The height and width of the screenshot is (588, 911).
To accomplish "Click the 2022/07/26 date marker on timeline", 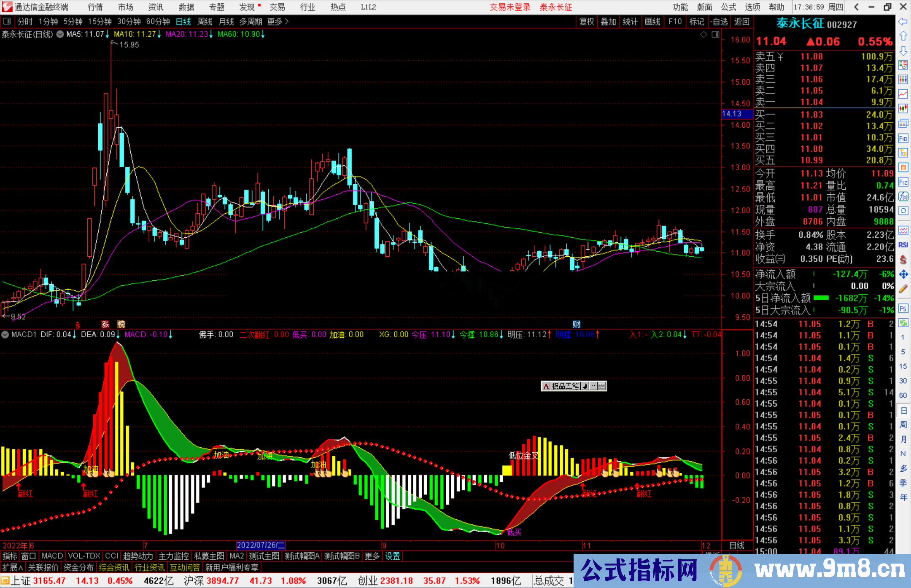I will 261,545.
